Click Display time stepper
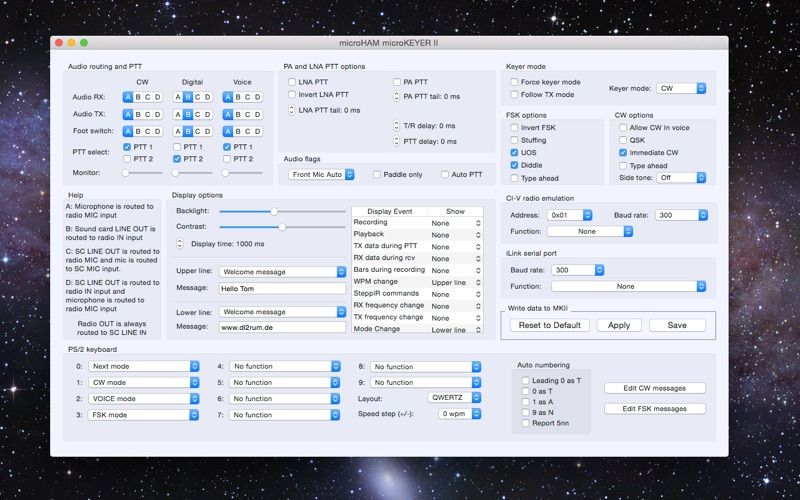Image resolution: width=800 pixels, height=500 pixels. tap(180, 244)
